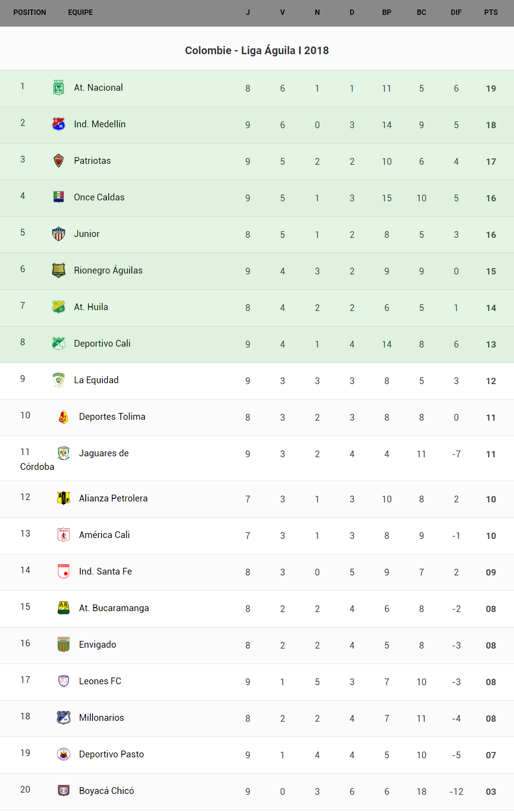This screenshot has height=812, width=514.
Task: Click the Alianza Petrolera crest
Action: click(x=64, y=498)
